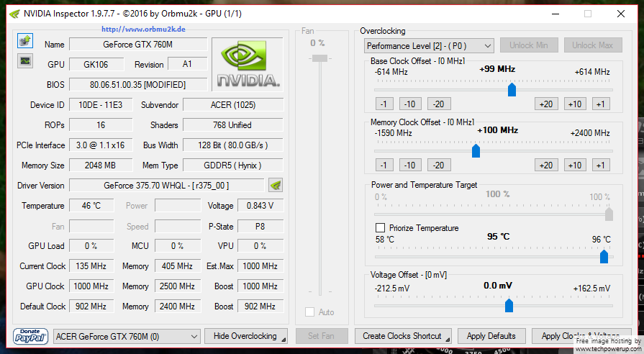
Task: Click Memory Clock +10 button
Action: tap(575, 165)
